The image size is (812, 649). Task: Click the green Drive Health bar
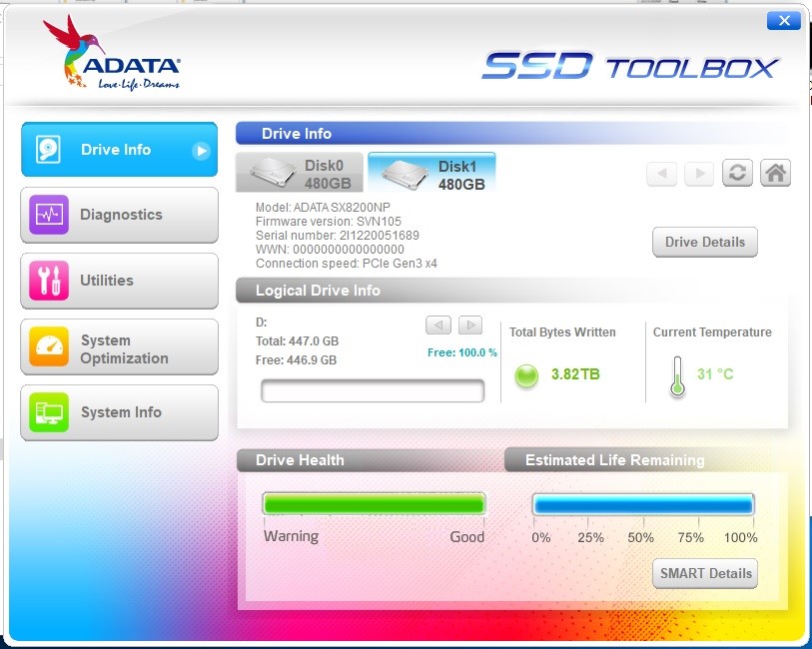tap(374, 503)
